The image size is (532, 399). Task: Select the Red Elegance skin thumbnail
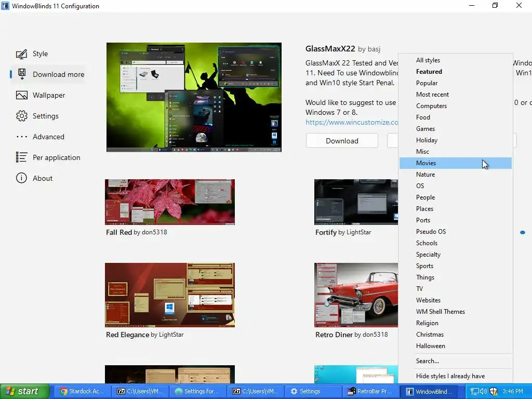pos(170,295)
